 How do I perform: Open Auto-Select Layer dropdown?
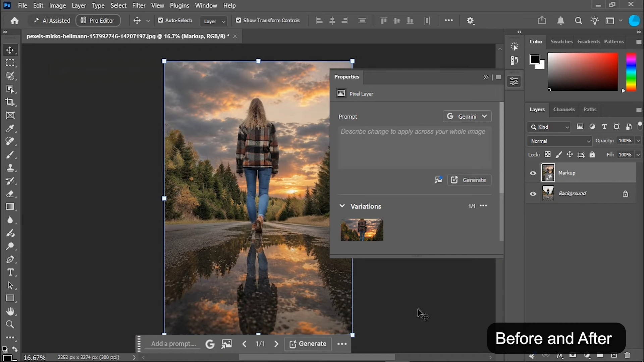214,21
